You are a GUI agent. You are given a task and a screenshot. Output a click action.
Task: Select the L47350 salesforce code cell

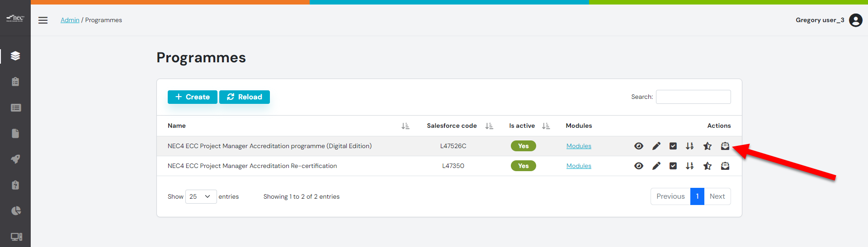coord(453,166)
